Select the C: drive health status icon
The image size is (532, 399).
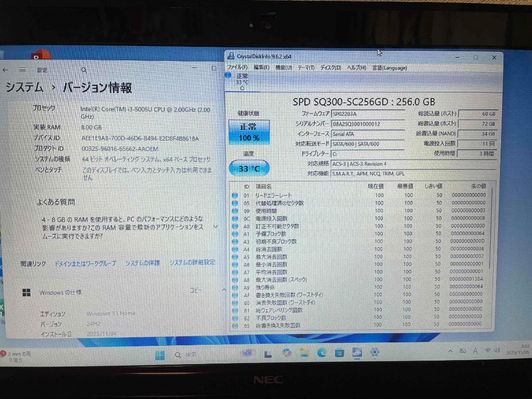coord(228,75)
